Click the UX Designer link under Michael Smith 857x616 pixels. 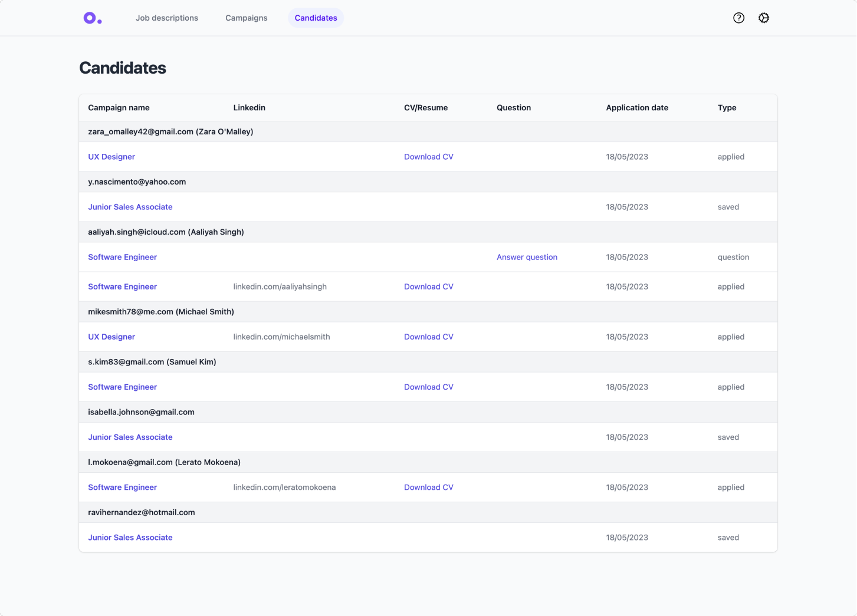(111, 336)
